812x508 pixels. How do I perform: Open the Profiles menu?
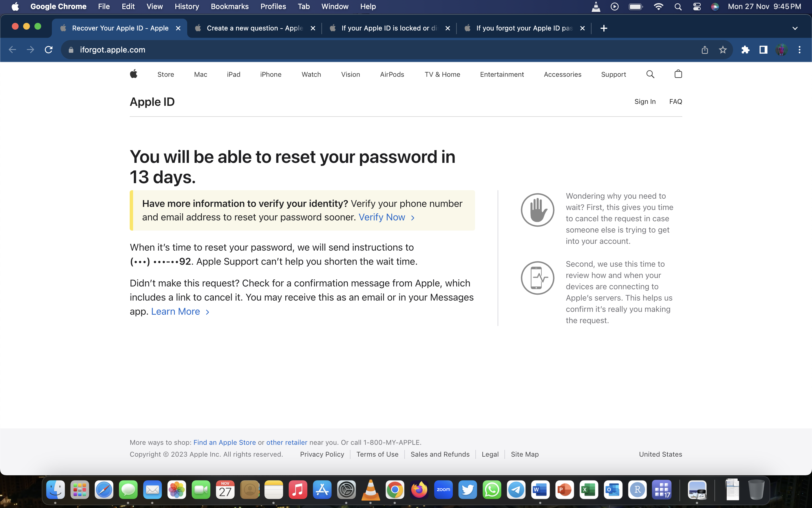[273, 7]
